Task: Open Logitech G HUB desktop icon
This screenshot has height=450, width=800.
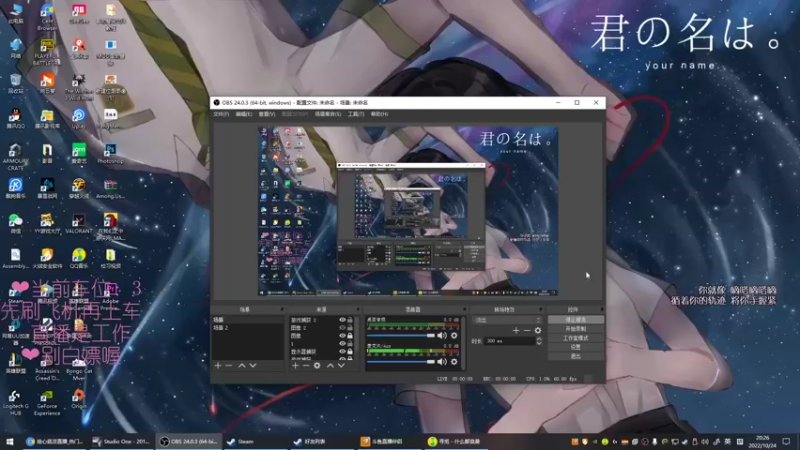Action: (x=15, y=403)
